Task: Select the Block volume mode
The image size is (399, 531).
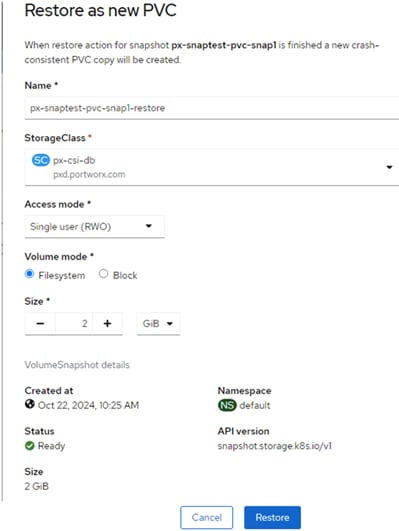Action: coord(103,274)
